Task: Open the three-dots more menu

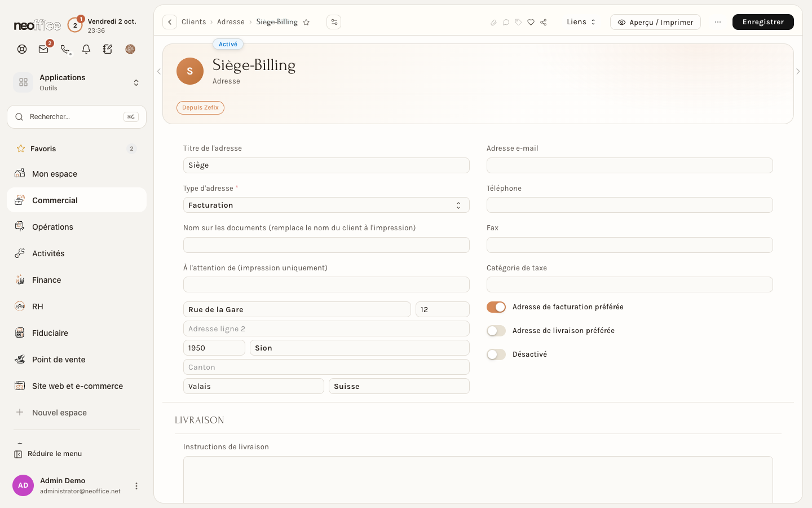Action: [717, 22]
